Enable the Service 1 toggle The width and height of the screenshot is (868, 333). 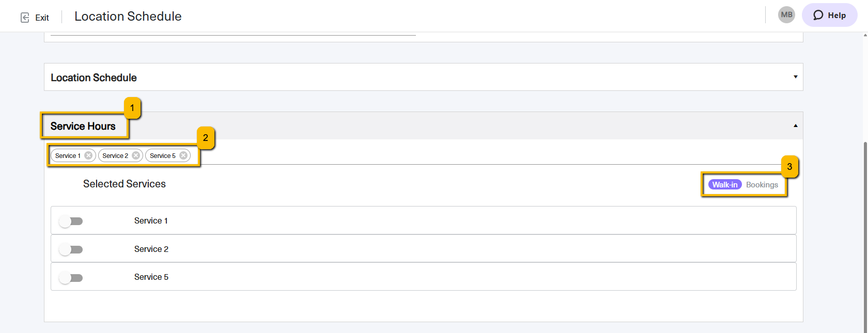(71, 221)
